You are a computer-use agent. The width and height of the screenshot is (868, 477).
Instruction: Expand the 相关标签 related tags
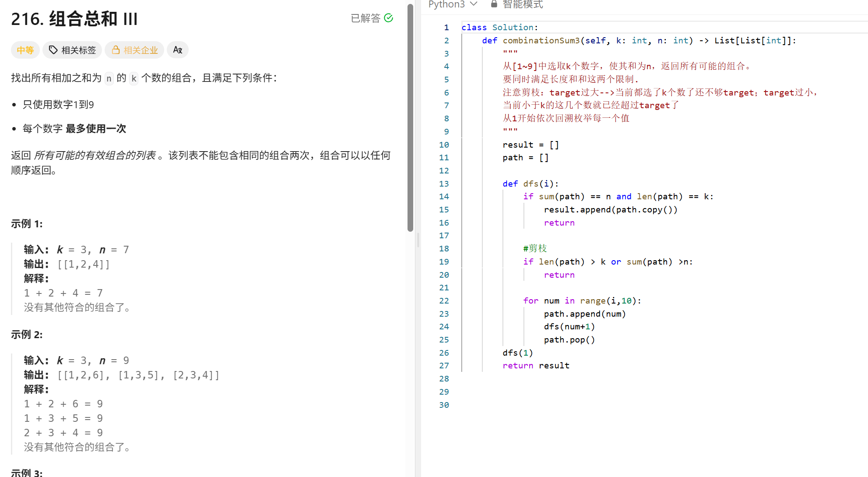[x=78, y=50]
